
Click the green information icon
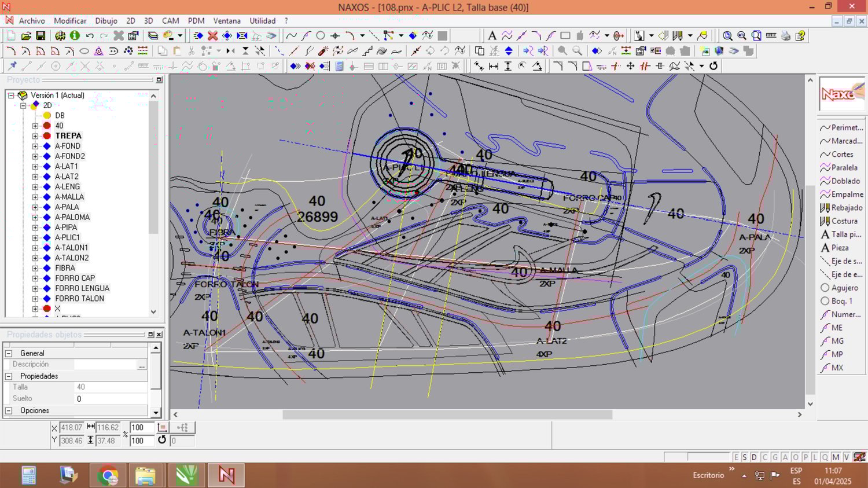[x=75, y=36]
